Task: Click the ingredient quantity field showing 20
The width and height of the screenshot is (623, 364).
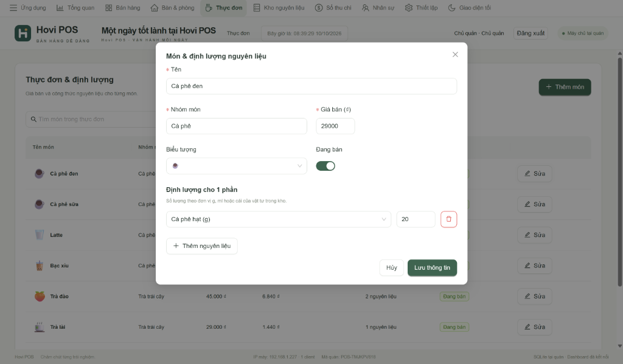Action: (416, 219)
